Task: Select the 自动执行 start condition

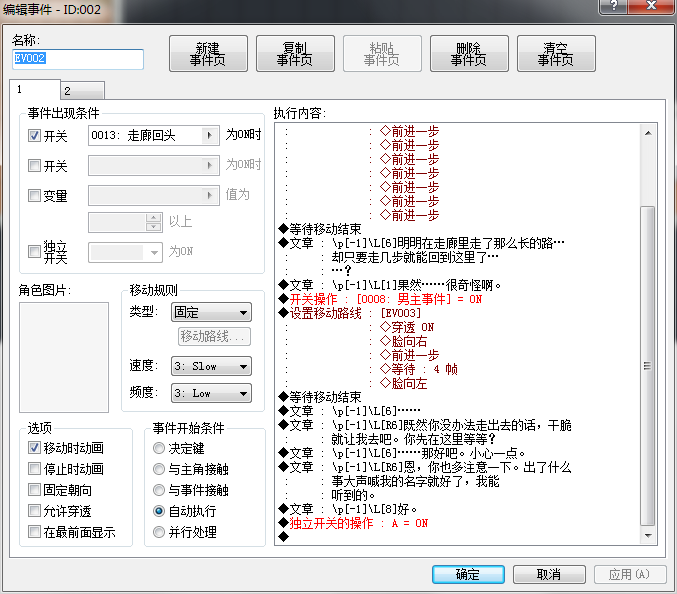Action: click(159, 511)
